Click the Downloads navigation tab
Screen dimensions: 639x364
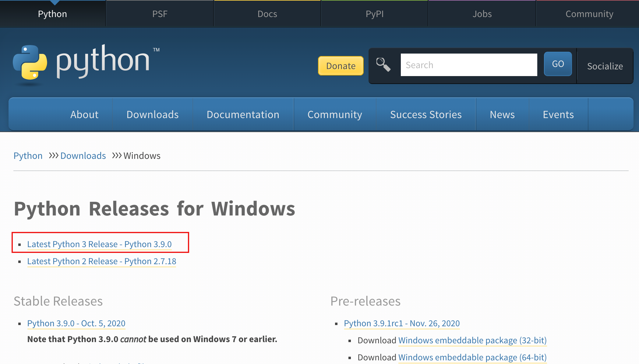(152, 114)
